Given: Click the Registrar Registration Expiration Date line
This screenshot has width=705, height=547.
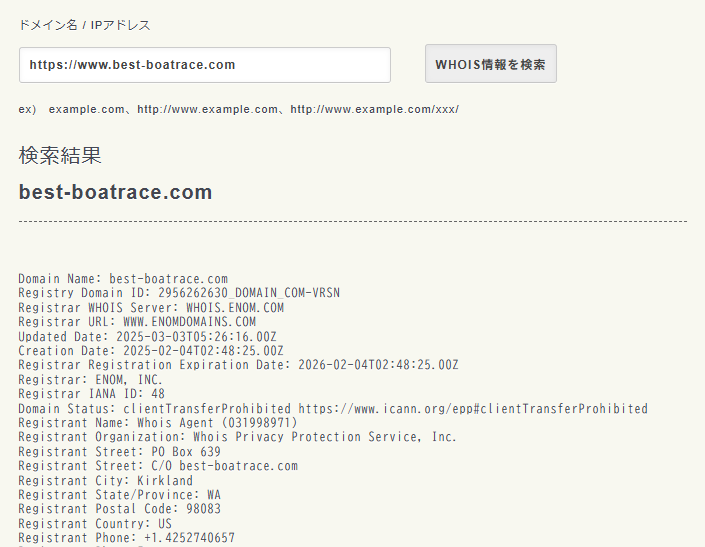Looking at the screenshot, I should (x=238, y=365).
